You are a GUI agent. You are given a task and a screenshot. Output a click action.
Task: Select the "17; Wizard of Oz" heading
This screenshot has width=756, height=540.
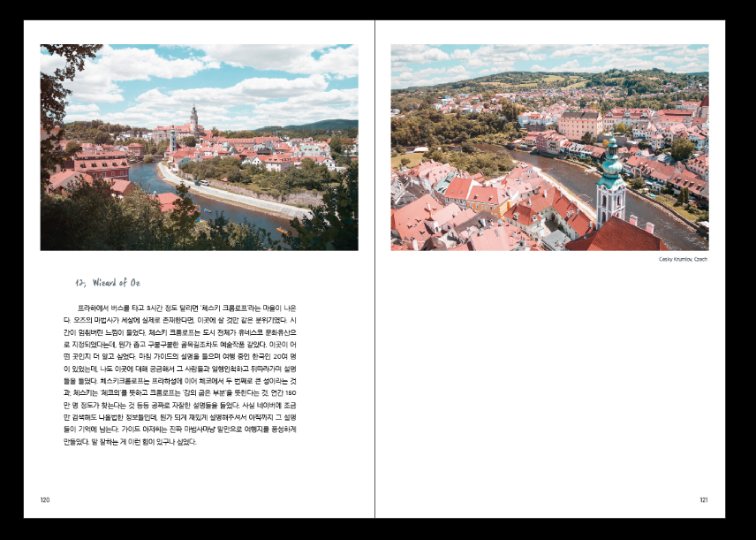tap(108, 283)
